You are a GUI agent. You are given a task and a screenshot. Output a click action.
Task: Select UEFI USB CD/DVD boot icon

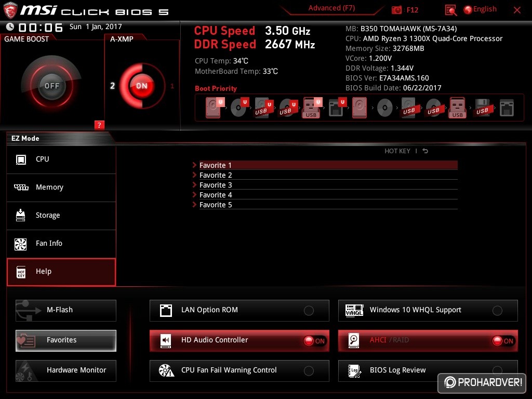pos(288,108)
